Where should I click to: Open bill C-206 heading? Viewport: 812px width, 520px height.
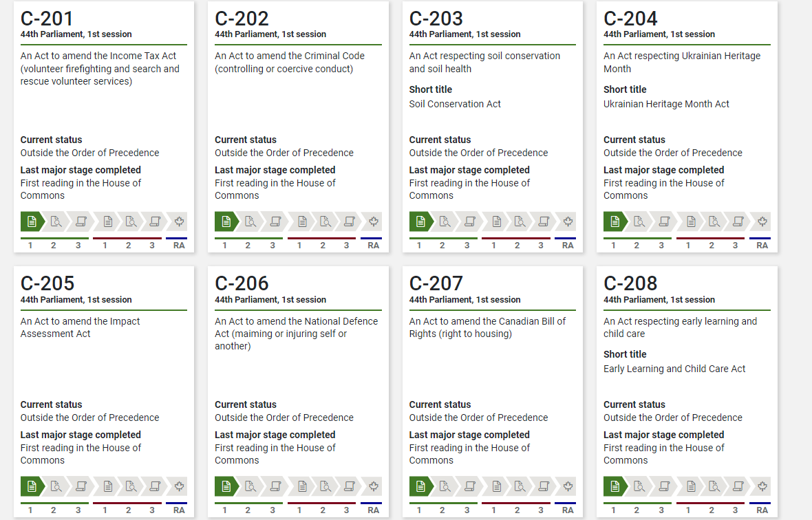tap(242, 283)
